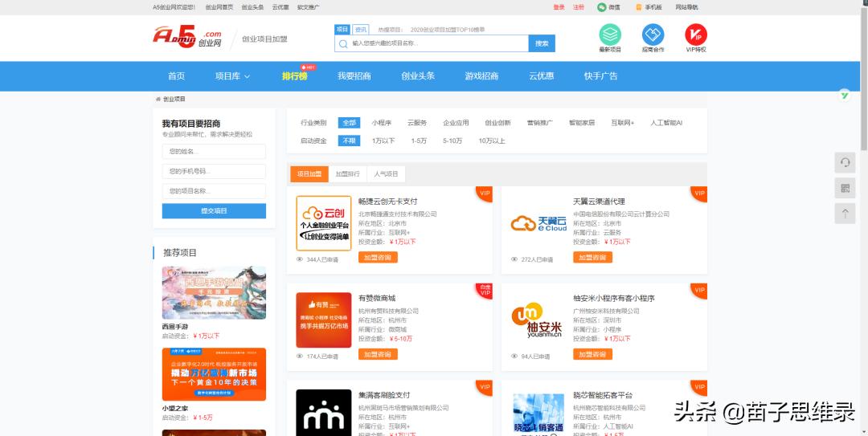The height and width of the screenshot is (436, 868).
Task: Open 游戏招商 in the navigation bar
Action: (481, 76)
